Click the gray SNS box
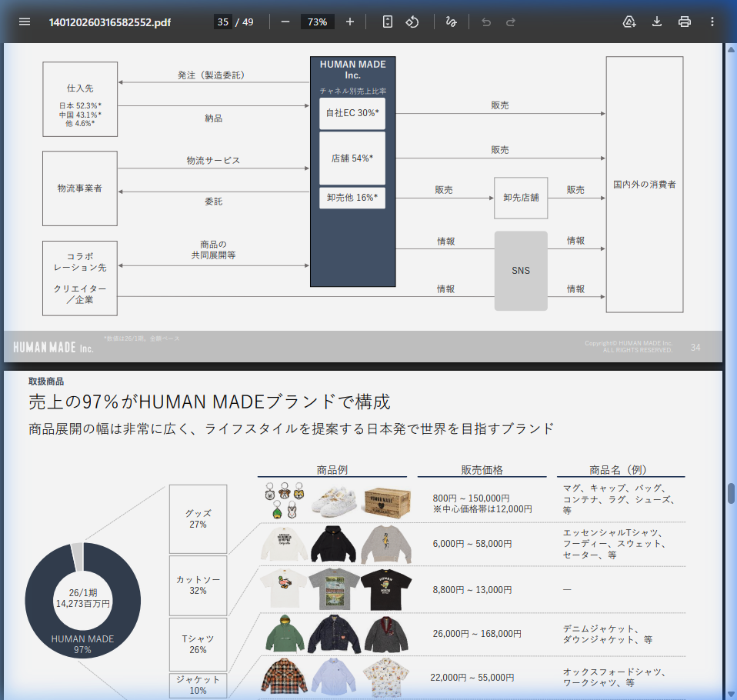 (521, 271)
